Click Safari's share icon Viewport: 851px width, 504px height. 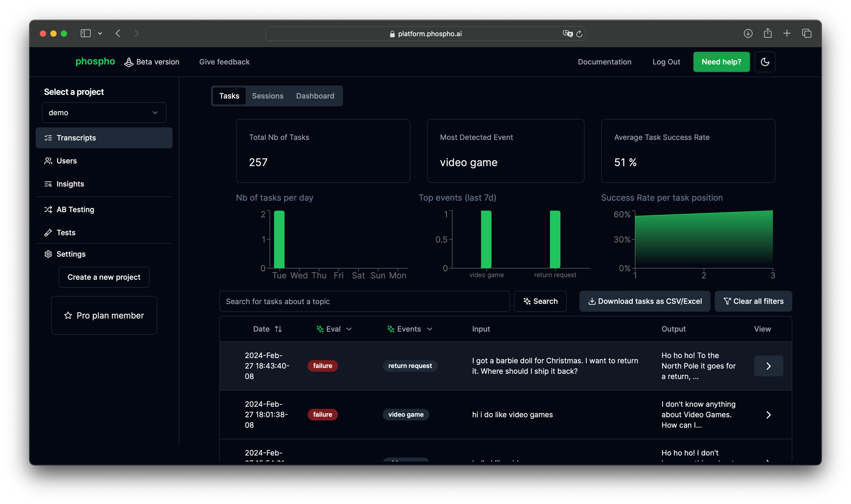pyautogui.click(x=767, y=33)
